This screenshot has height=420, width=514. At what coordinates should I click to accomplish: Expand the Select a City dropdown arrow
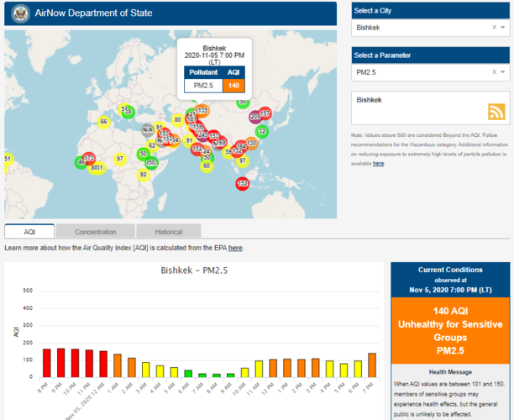point(504,28)
